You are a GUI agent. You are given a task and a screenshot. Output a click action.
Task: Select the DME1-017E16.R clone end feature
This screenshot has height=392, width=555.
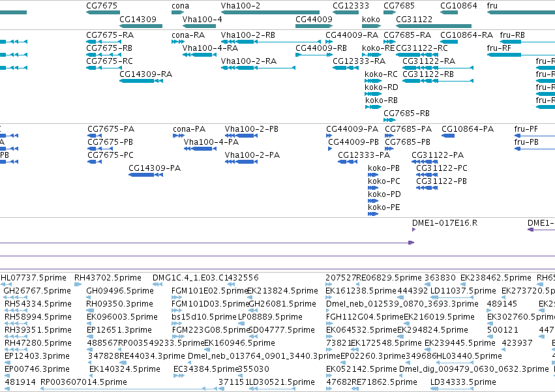click(x=413, y=230)
